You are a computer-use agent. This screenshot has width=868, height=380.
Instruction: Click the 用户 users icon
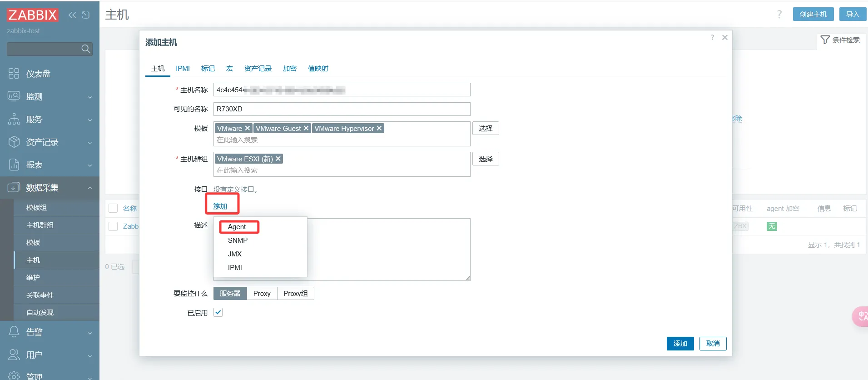[x=14, y=355]
